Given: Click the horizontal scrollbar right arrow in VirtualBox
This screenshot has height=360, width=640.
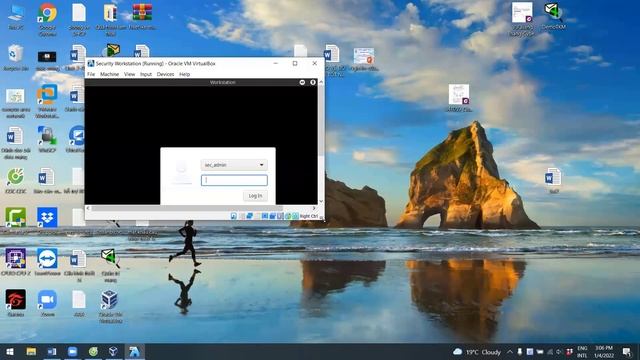Looking at the screenshot, I should coord(314,208).
